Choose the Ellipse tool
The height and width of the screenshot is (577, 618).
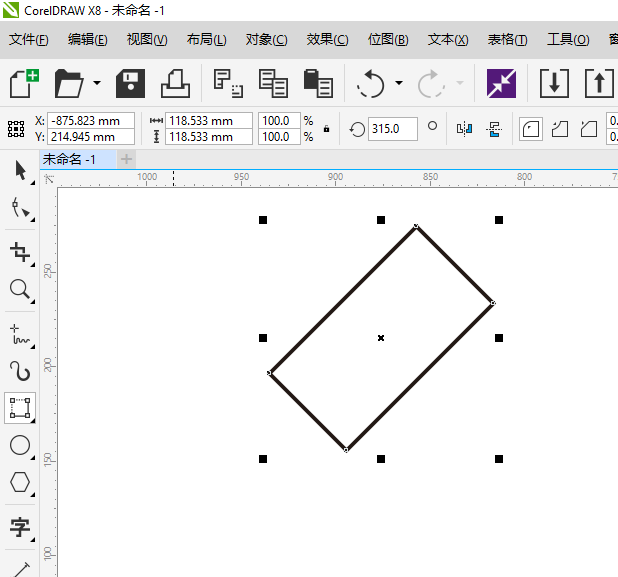tap(20, 445)
